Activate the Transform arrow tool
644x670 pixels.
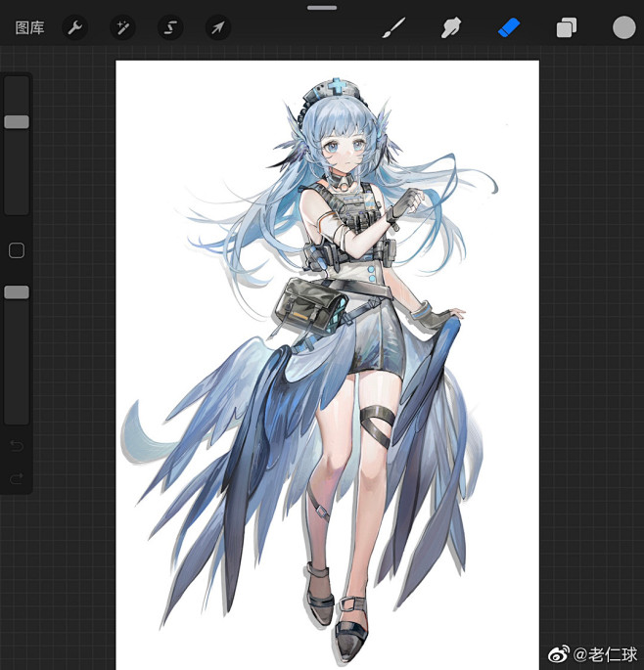pos(218,27)
